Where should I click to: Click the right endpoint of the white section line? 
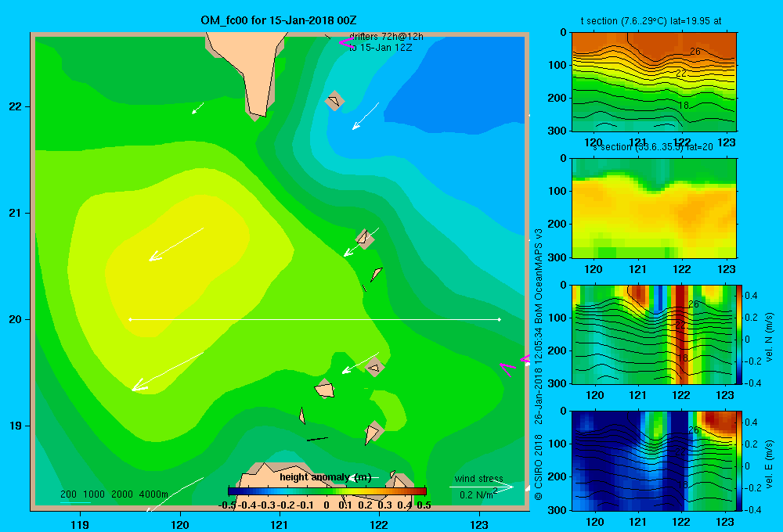click(x=499, y=319)
